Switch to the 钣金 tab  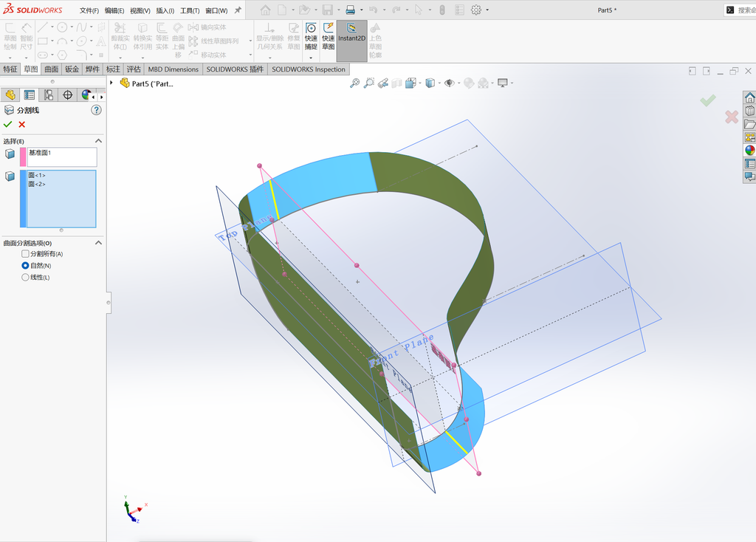point(72,69)
